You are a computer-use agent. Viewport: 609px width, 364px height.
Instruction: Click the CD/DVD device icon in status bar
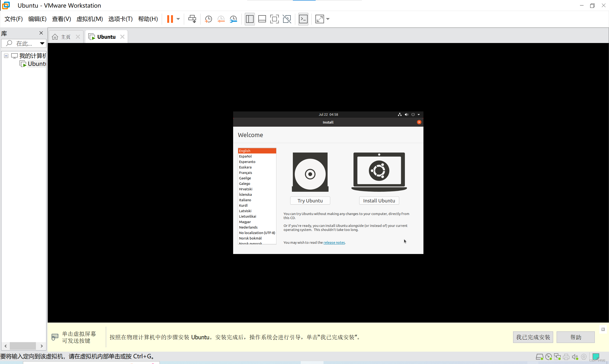549,357
